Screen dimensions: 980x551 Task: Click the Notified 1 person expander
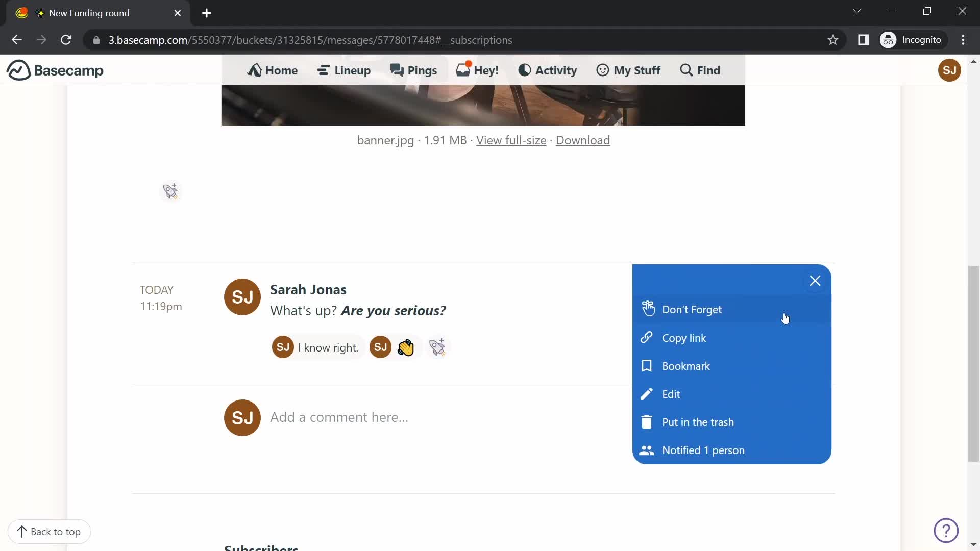tap(703, 449)
